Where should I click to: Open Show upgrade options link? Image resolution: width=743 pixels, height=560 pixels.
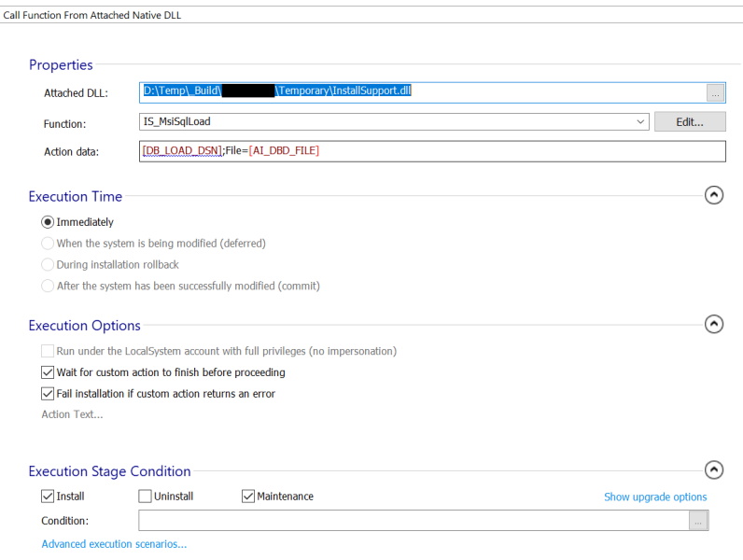click(655, 497)
